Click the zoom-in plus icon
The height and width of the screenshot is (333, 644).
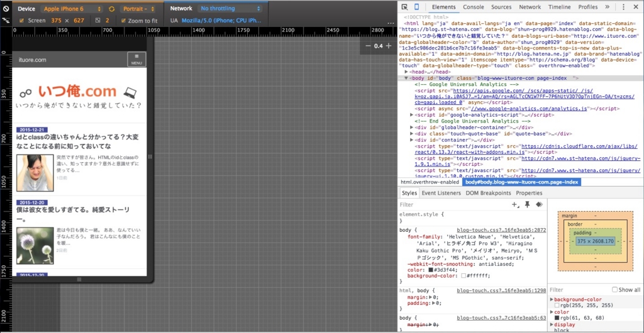click(x=389, y=46)
